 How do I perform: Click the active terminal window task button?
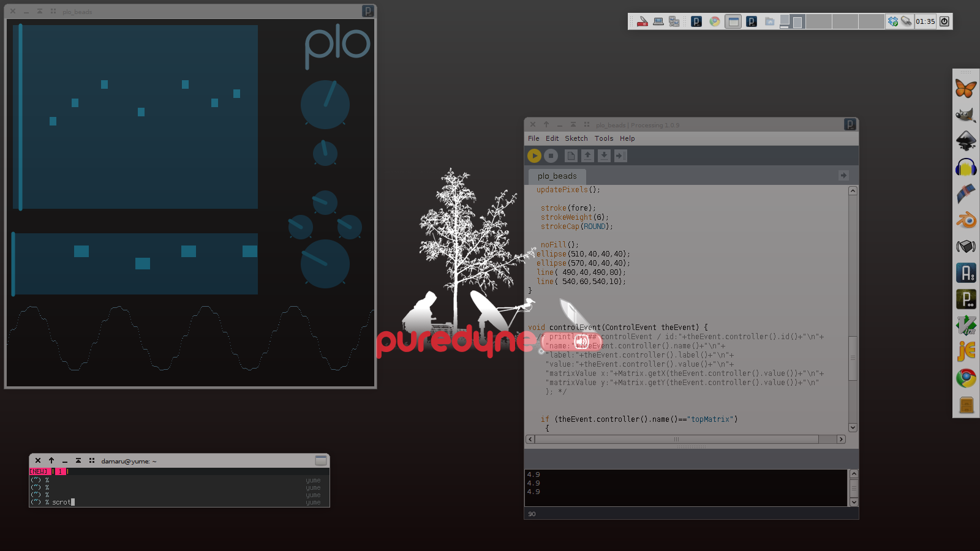click(733, 21)
